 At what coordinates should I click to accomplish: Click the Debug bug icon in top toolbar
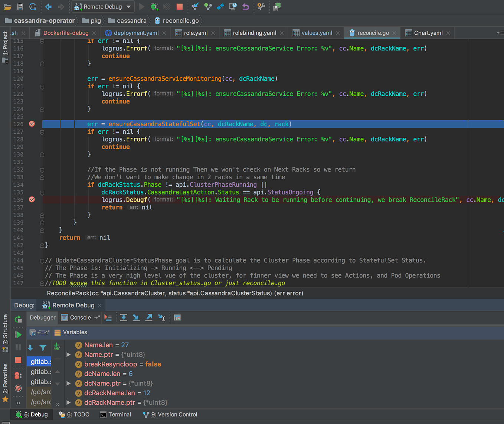154,7
